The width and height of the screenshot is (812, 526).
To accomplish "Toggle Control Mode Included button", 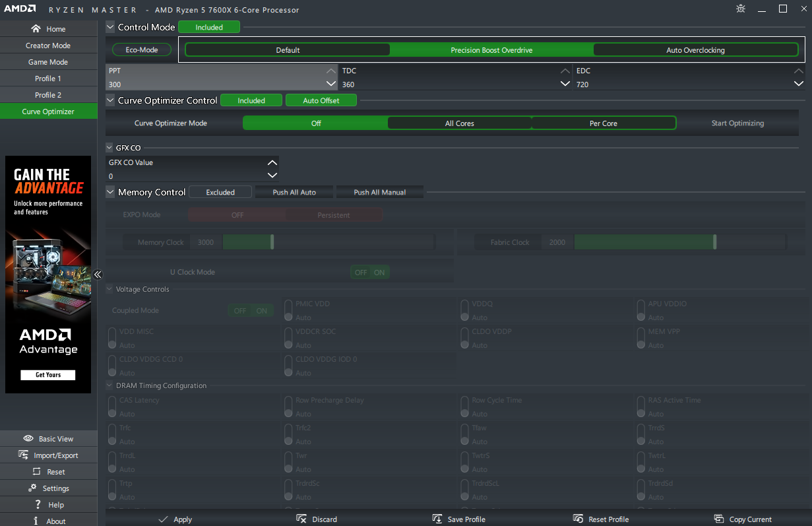I will 209,27.
